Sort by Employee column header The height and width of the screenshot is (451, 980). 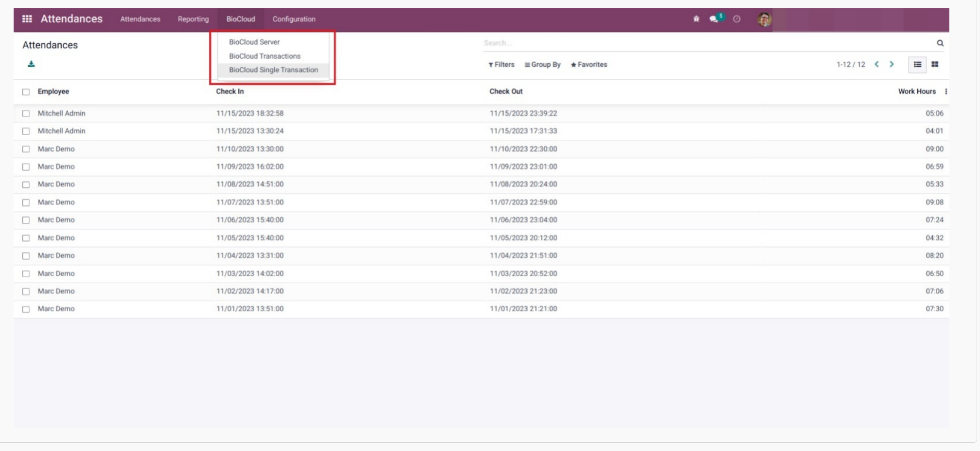click(53, 91)
